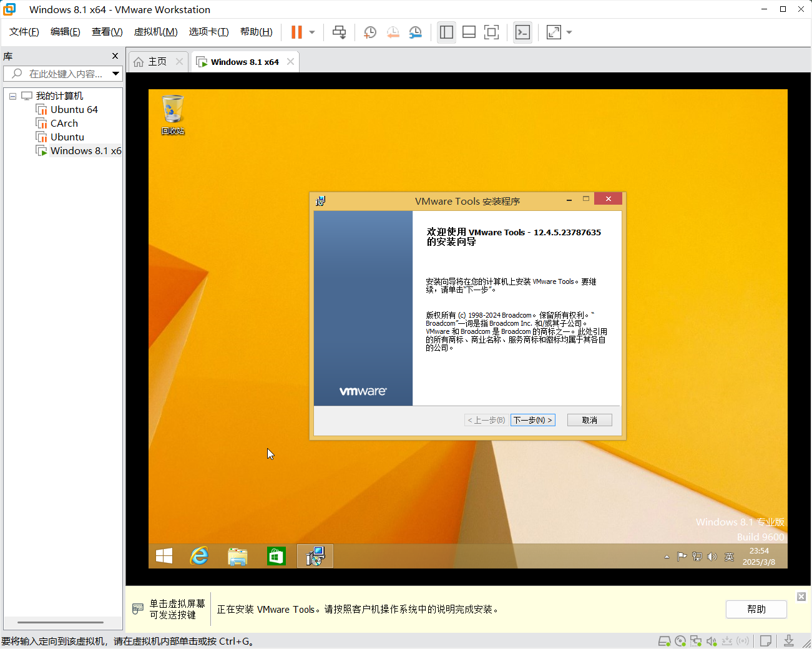
Task: Open File Explorer from the guest taskbar
Action: (x=238, y=556)
